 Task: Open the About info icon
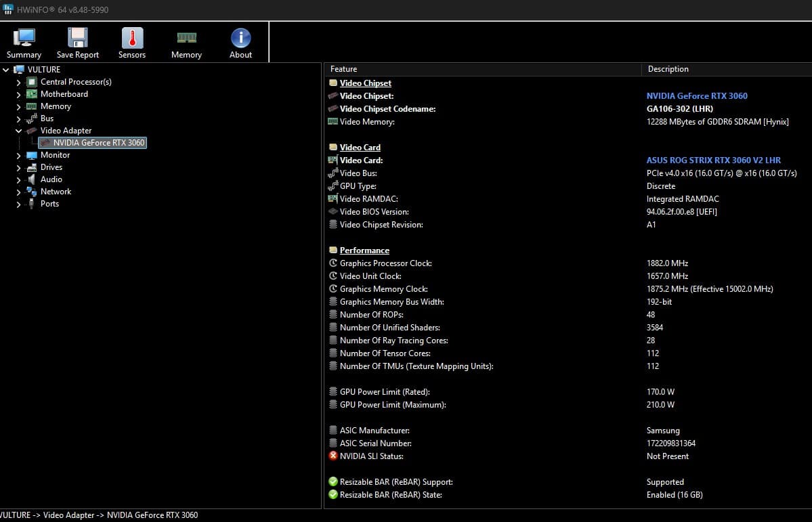tap(241, 38)
